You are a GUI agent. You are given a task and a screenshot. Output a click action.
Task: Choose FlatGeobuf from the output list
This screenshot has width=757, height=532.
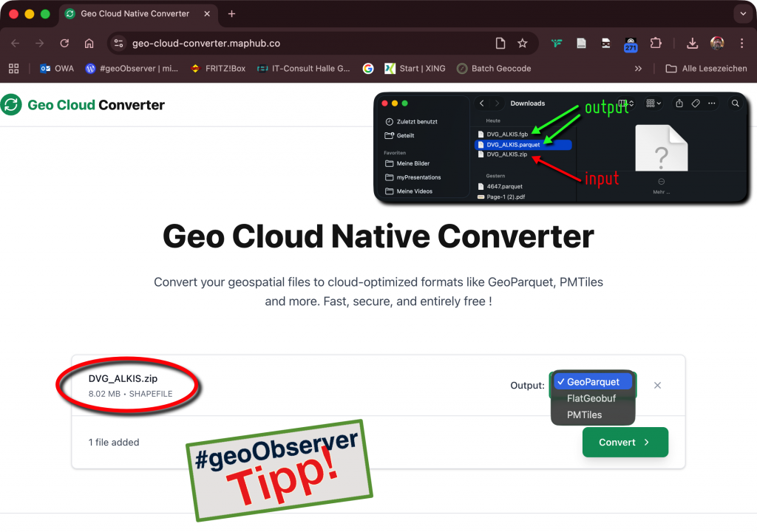click(591, 398)
